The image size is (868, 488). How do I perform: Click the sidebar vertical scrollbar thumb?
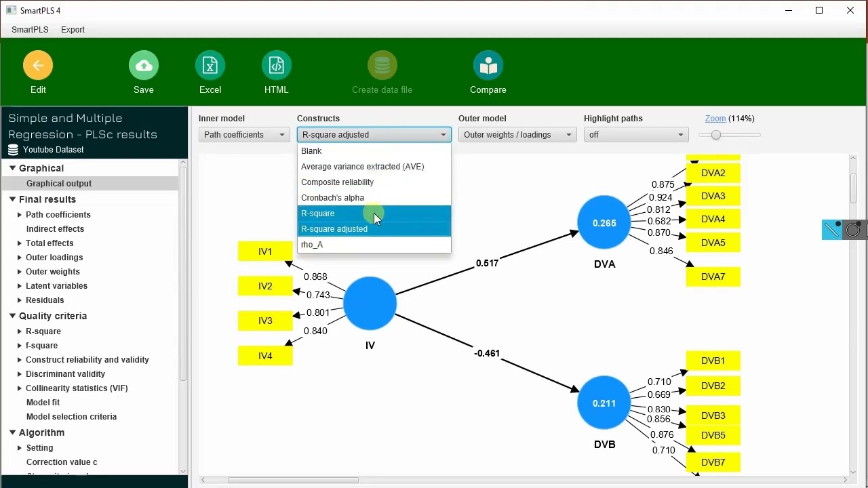[182, 274]
